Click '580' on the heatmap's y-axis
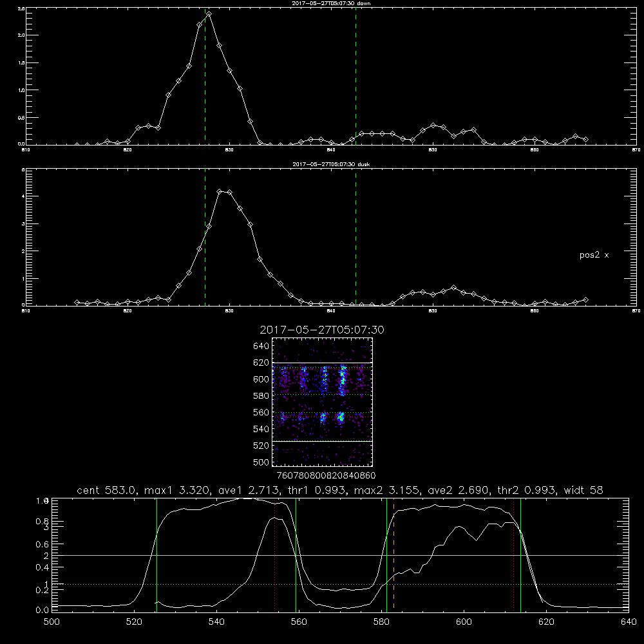Viewport: 644px width, 644px height. coord(261,396)
